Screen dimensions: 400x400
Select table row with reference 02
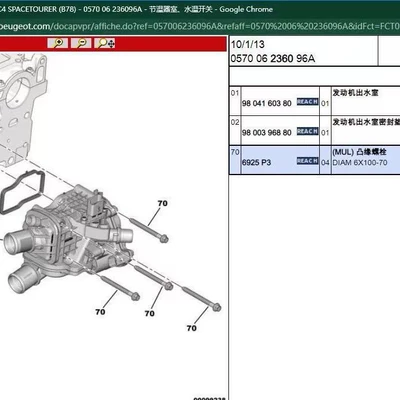point(315,130)
